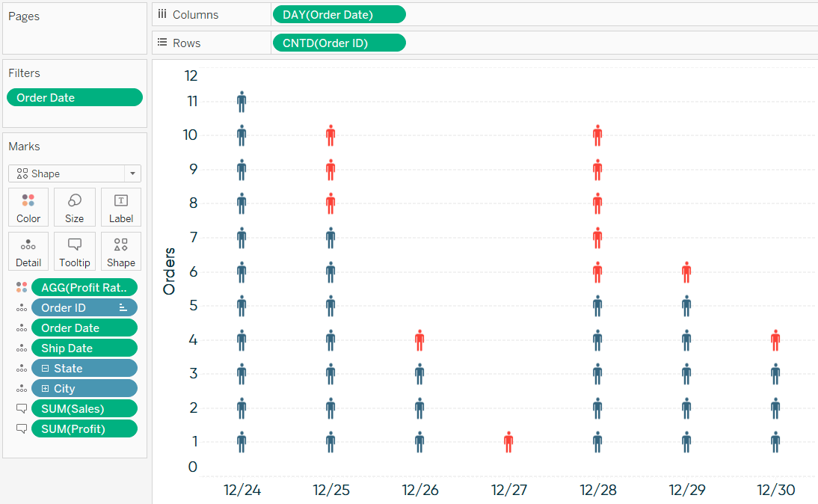
Task: Open the Shape mark type dropdown
Action: [x=75, y=173]
